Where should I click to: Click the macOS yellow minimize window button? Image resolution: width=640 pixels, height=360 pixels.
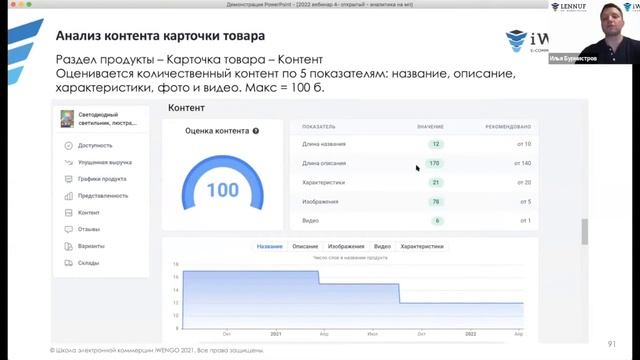point(21,4)
